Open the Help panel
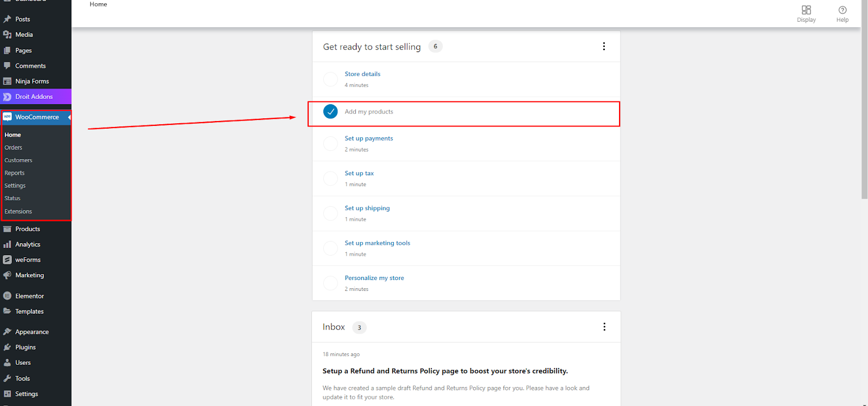This screenshot has height=406, width=868. 843,14
